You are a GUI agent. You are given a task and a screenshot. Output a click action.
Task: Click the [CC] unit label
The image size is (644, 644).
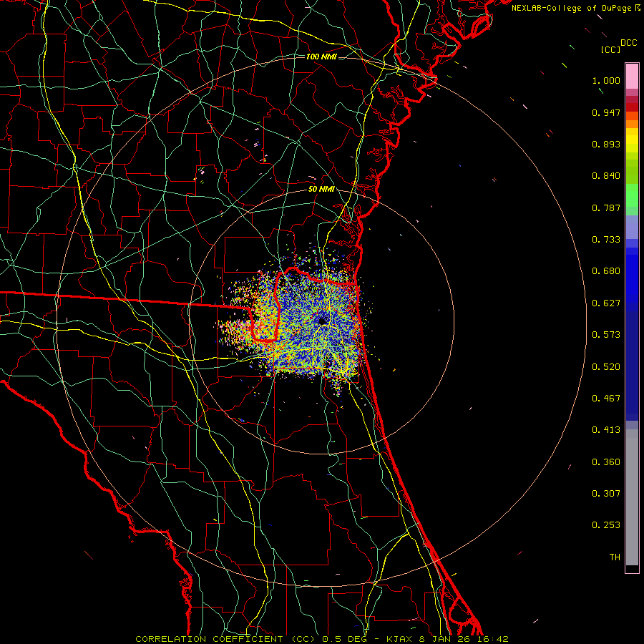[x=610, y=49]
